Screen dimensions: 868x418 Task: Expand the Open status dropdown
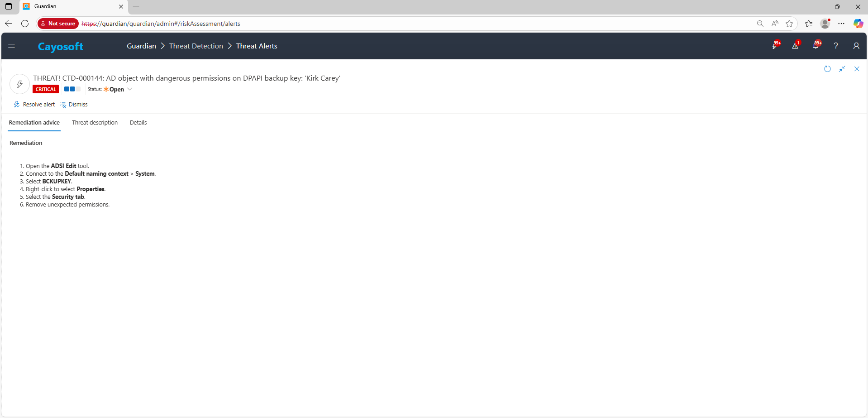129,89
